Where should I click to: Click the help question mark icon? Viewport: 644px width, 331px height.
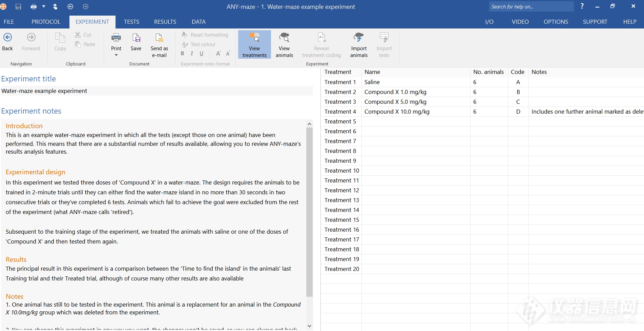[x=582, y=6]
